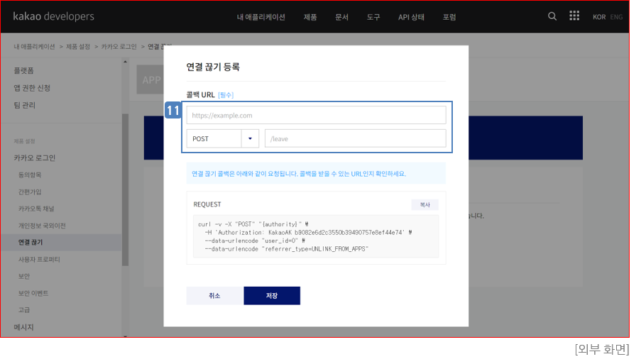Switch language to ENG
Image resolution: width=641 pixels, height=364 pixels.
click(x=616, y=17)
